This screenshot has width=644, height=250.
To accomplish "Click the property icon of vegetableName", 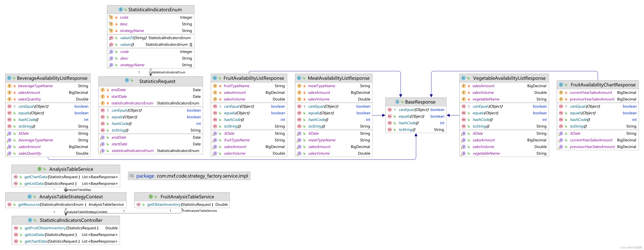I will pos(463,154).
